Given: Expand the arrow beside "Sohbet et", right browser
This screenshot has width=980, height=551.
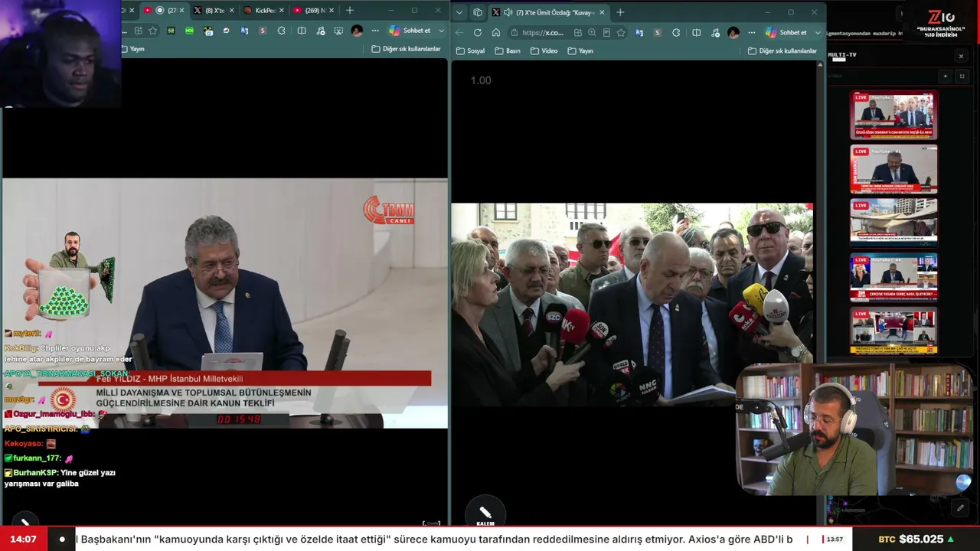Looking at the screenshot, I should click(818, 33).
